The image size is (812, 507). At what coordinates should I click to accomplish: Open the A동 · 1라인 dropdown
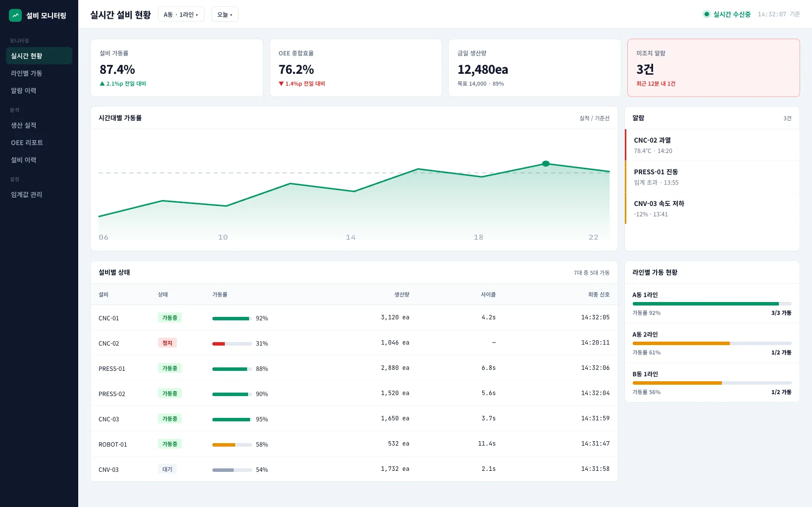pos(181,14)
